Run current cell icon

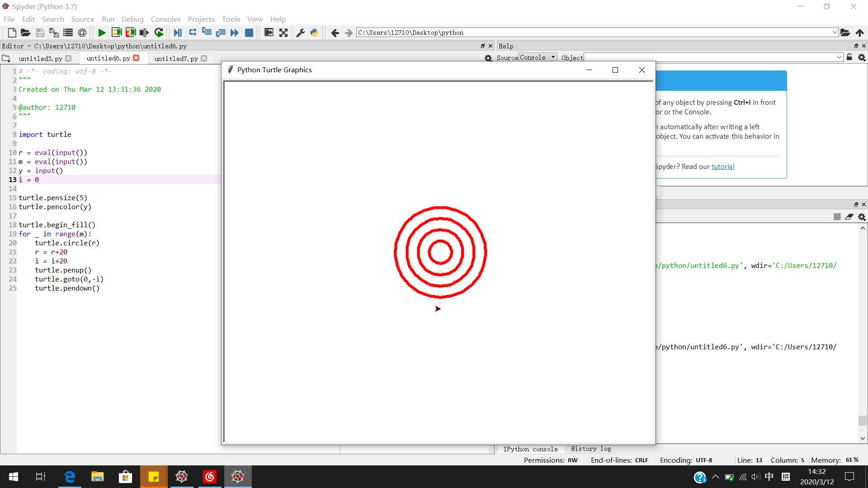[116, 33]
